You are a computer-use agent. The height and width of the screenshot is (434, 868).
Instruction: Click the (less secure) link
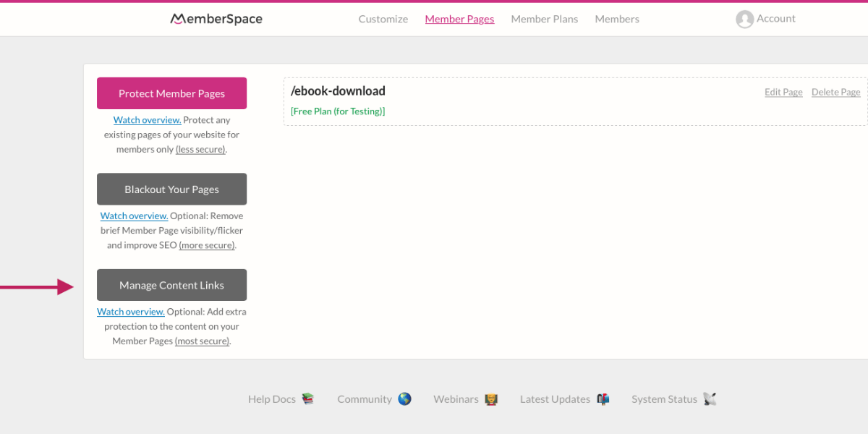pyautogui.click(x=201, y=149)
